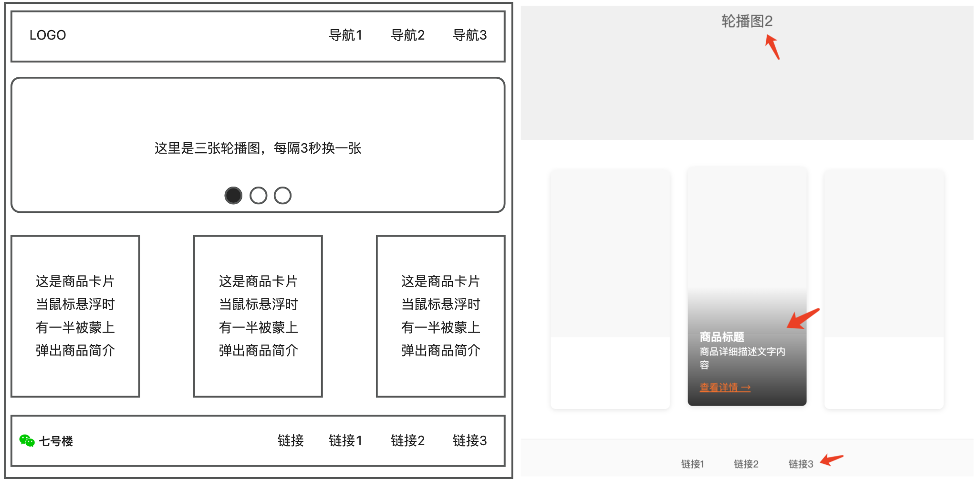
Task: Click the 七号楼 footer label
Action: point(56,441)
